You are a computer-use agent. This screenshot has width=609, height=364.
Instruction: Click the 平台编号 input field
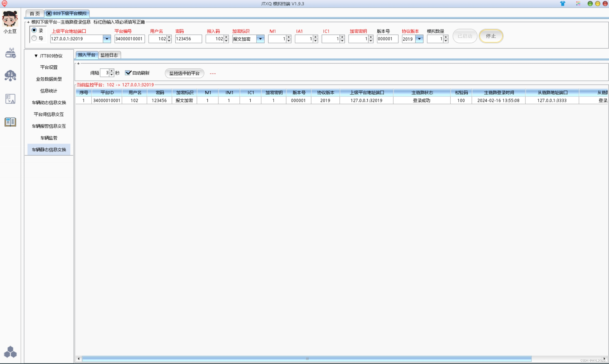tap(129, 39)
